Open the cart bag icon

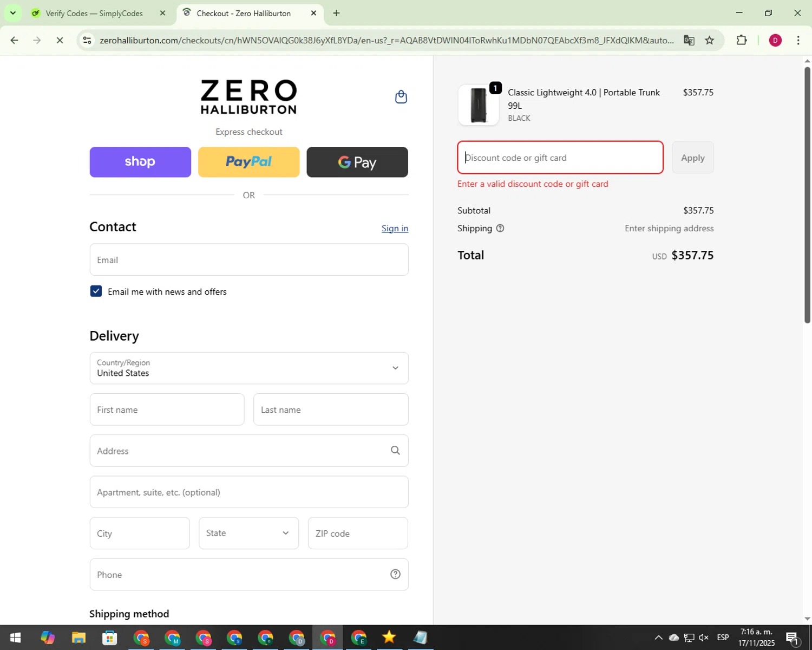(x=401, y=97)
